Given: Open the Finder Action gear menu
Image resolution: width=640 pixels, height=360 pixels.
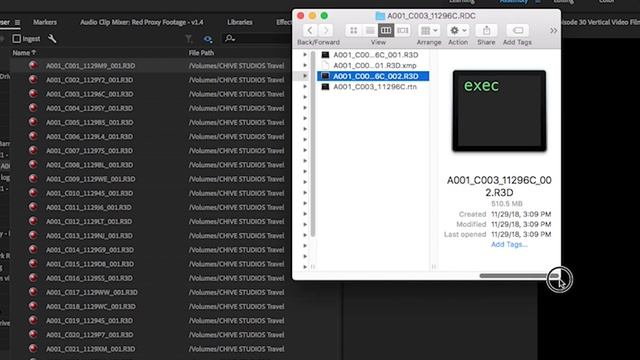Looking at the screenshot, I should click(458, 30).
